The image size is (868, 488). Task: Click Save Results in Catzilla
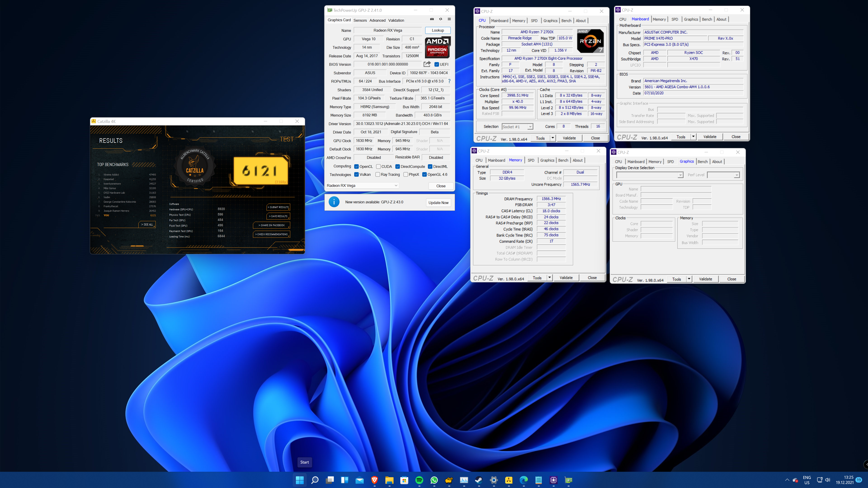coord(278,216)
